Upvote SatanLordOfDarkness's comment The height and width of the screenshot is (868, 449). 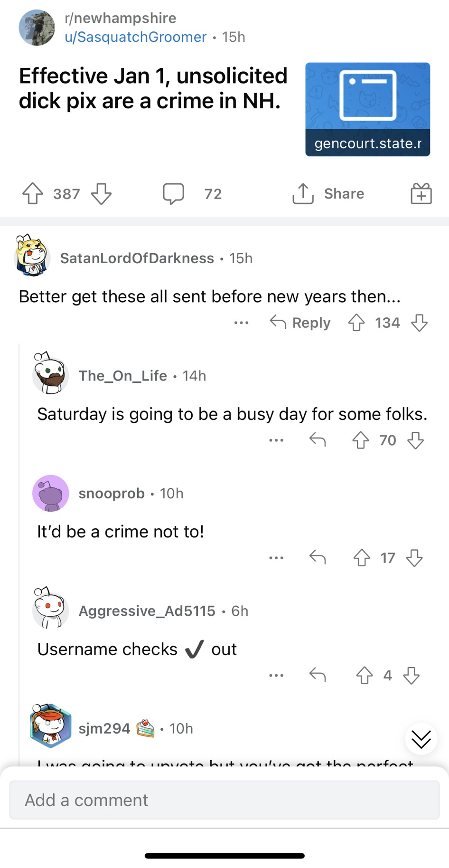click(356, 323)
